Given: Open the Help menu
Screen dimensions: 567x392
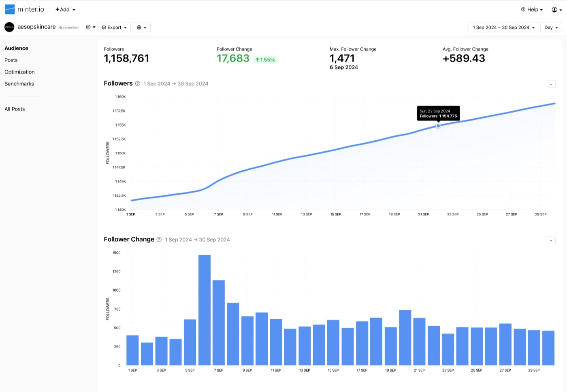Looking at the screenshot, I should point(532,9).
